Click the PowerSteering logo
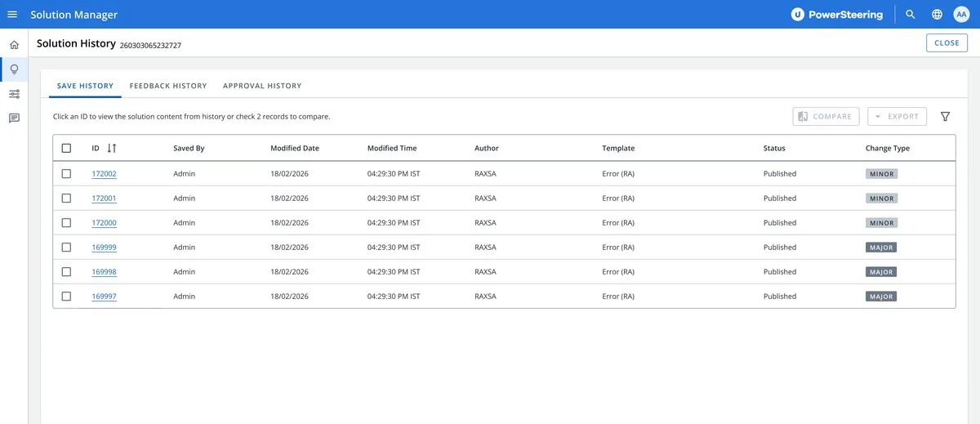Image resolution: width=980 pixels, height=424 pixels. (837, 15)
